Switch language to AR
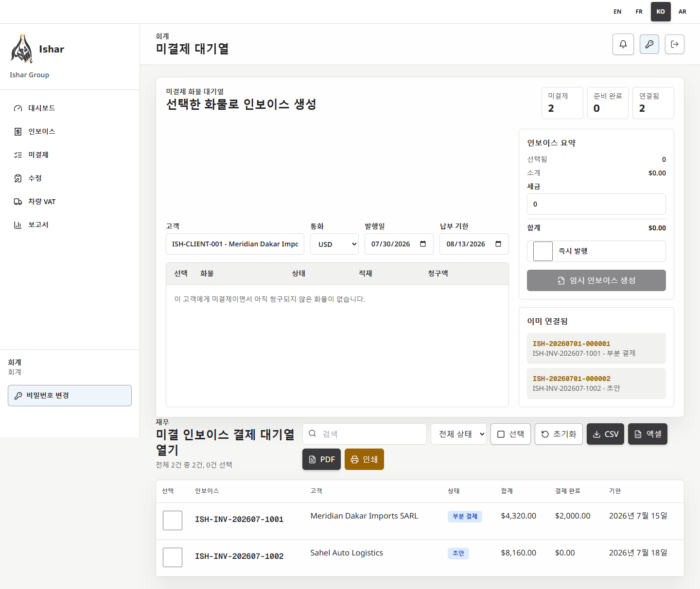Image resolution: width=700 pixels, height=589 pixels. click(x=682, y=12)
